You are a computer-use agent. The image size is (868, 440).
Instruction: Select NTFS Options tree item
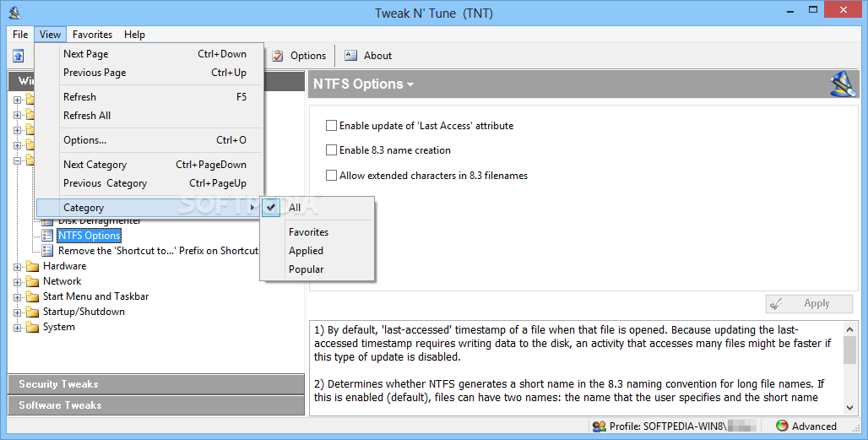90,236
